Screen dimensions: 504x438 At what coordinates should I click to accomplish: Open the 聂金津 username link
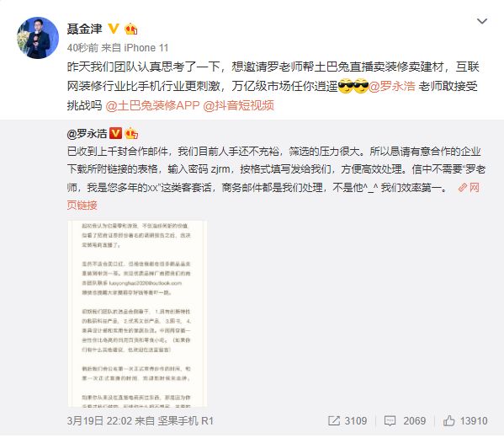coord(84,29)
